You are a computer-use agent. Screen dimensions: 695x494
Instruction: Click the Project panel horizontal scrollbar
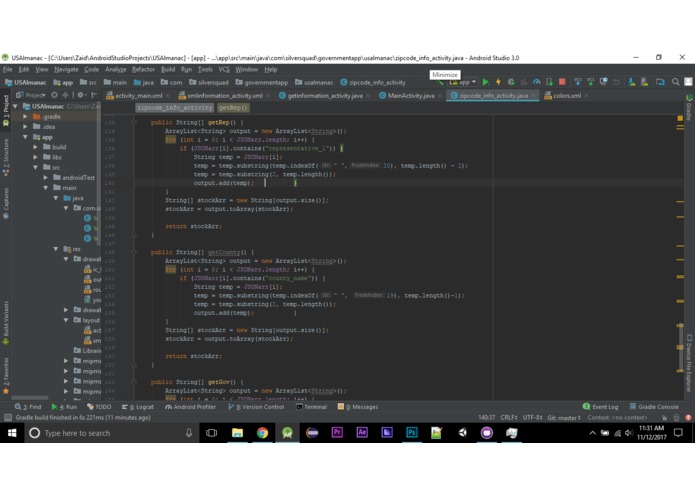click(30, 397)
